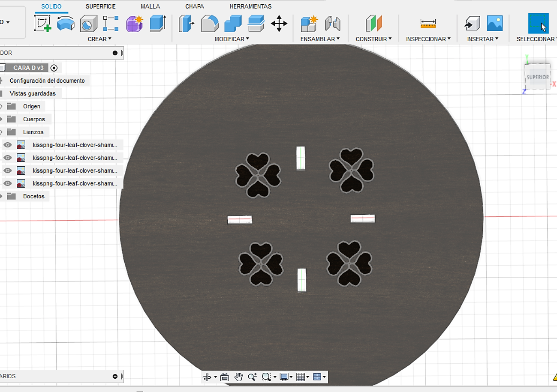Click the Grid and Snaps icon
Screen dimensions: 557x392
pos(301,377)
